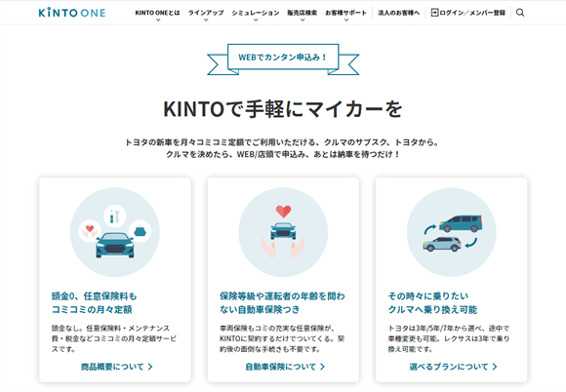The width and height of the screenshot is (566, 392).
Task: Open the ラインアップ menu
Action: coord(206,13)
